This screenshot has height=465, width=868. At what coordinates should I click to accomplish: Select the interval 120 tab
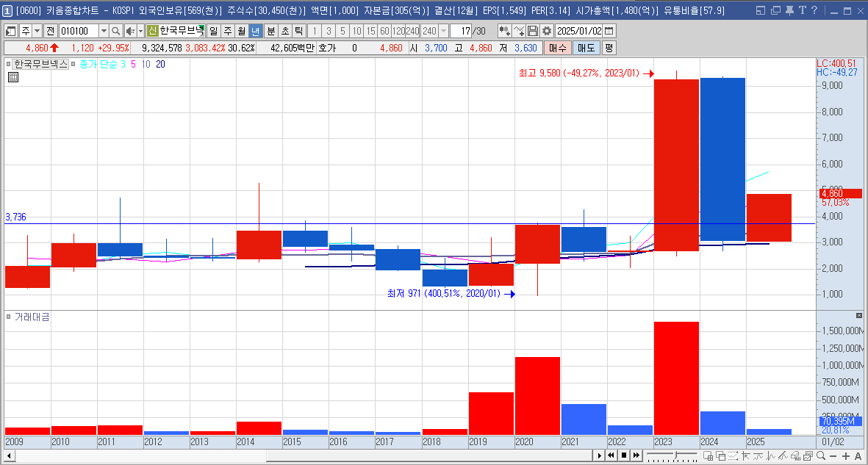(398, 31)
